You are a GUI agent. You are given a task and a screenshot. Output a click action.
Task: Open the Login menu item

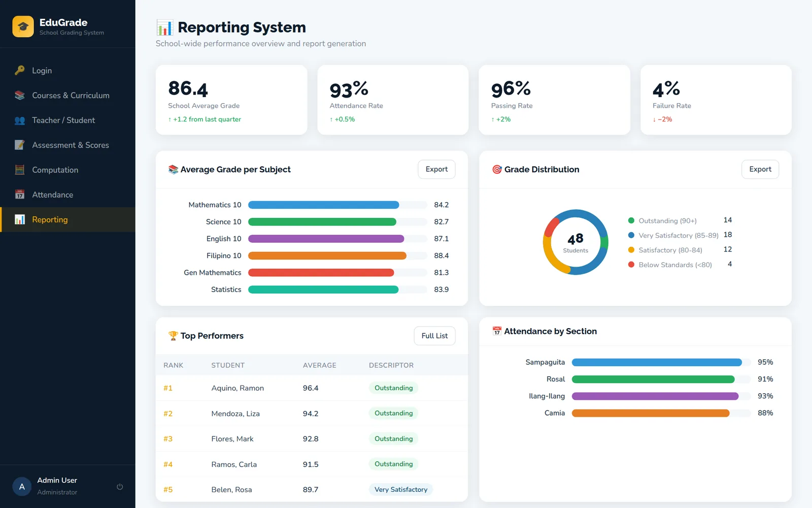coord(67,71)
